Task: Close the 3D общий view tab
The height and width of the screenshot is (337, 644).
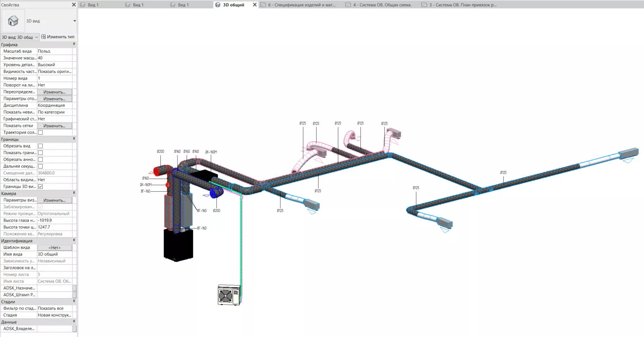Action: (x=255, y=5)
